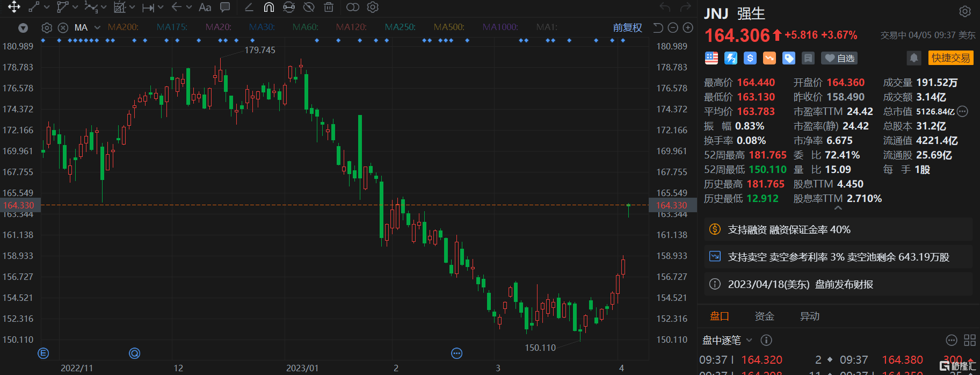Image resolution: width=980 pixels, height=375 pixels.
Task: Reset chart view circular arrow
Action: pyautogui.click(x=658, y=27)
